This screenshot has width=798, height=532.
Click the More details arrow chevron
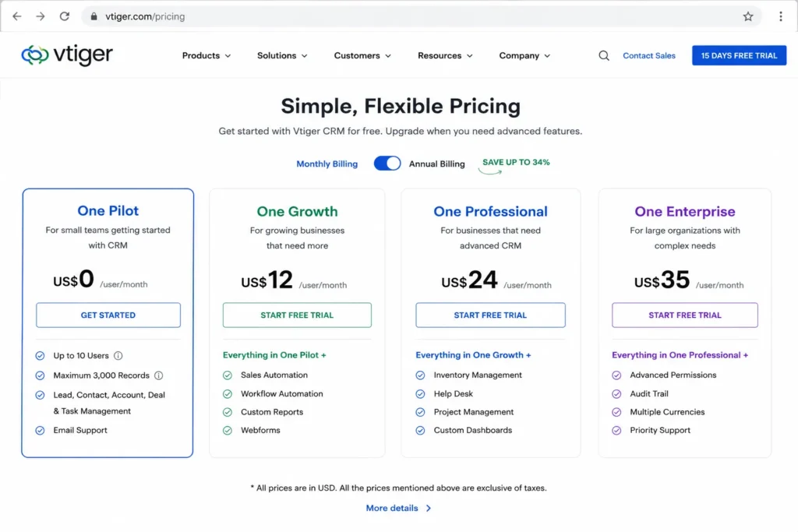point(429,508)
